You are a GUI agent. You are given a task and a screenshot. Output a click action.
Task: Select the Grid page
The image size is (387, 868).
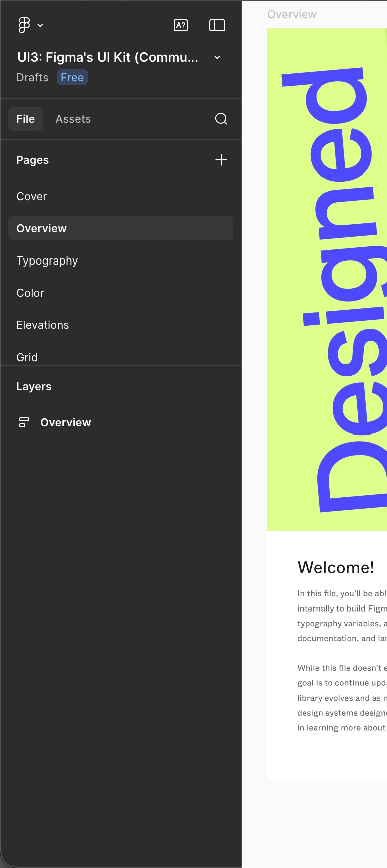[x=121, y=356]
